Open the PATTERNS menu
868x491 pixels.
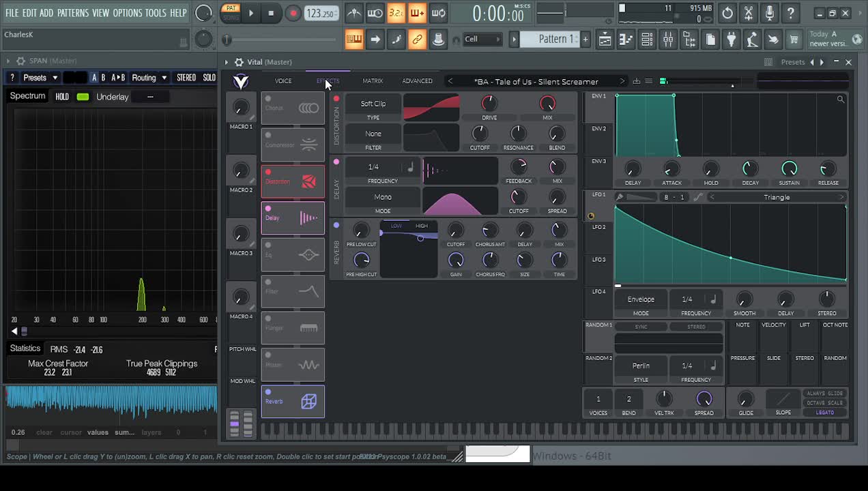point(73,13)
